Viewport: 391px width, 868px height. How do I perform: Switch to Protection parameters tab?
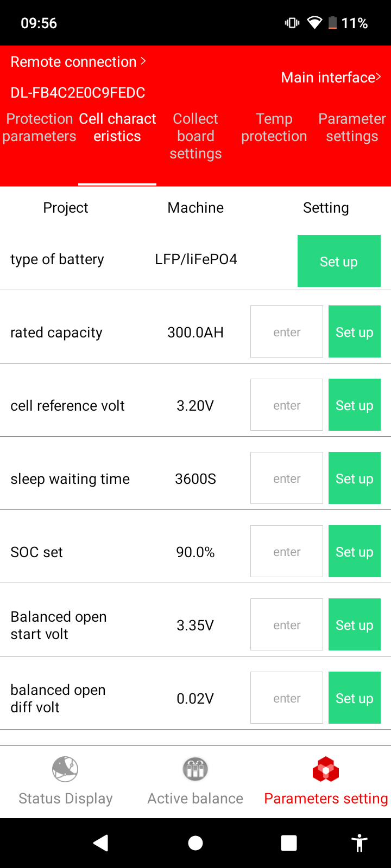(39, 127)
